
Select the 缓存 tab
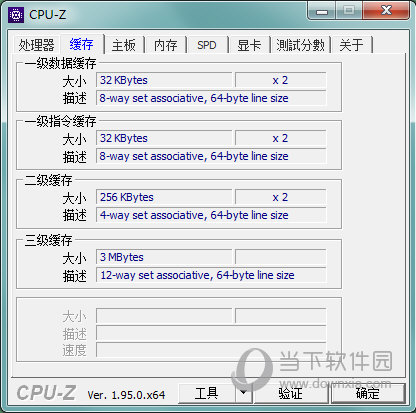(x=82, y=44)
